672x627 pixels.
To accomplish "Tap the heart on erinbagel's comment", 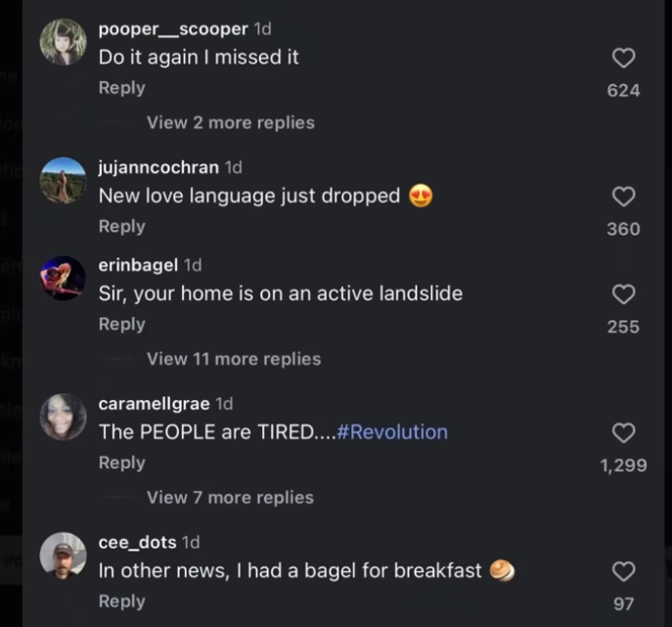I will pos(623,294).
